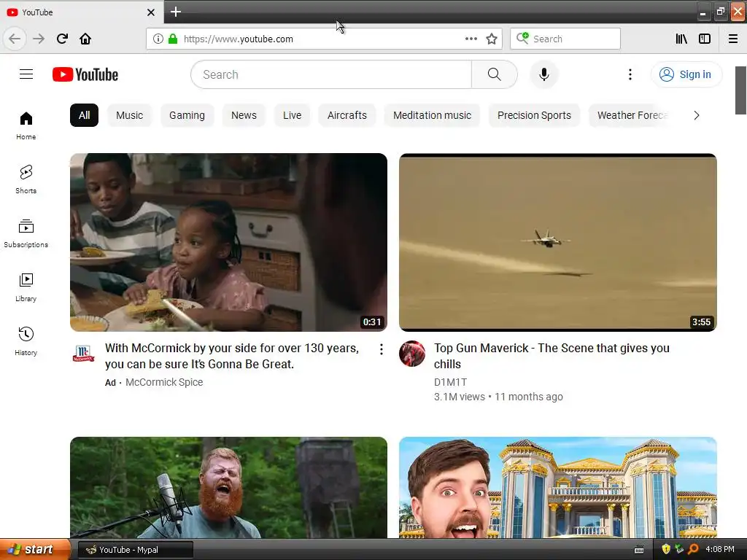Open McCormick ad title link
747x560 pixels.
tap(232, 356)
